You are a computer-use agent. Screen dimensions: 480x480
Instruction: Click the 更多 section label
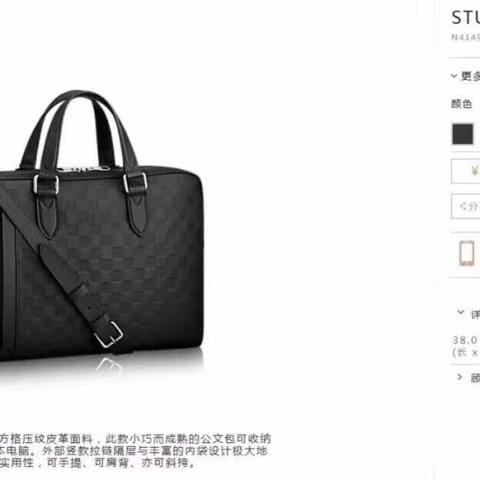point(470,76)
